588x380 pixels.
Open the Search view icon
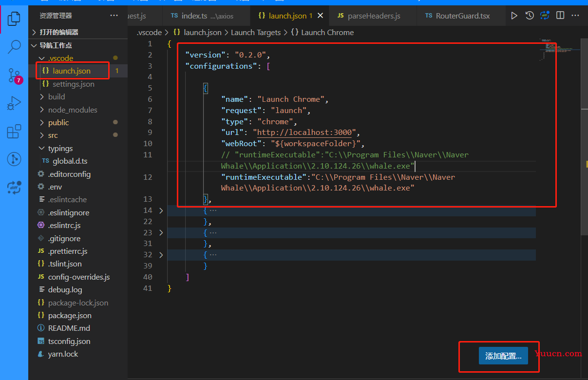click(14, 47)
